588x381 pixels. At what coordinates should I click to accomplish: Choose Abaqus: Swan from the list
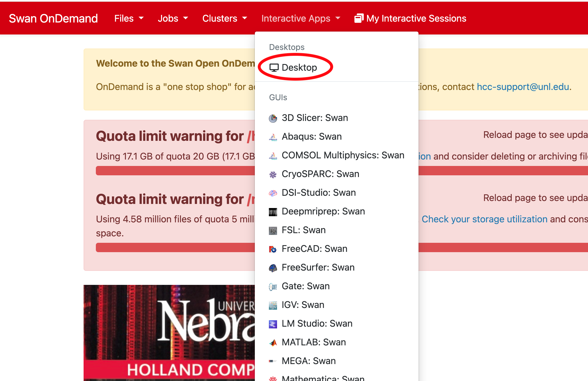(x=311, y=136)
